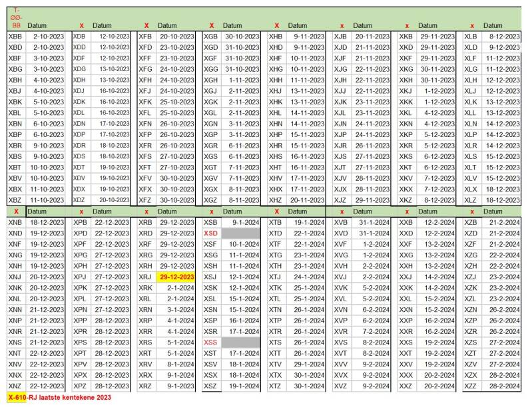This screenshot has height=407, width=532.
Task: Select the date beside XRK
Action: 176,288
